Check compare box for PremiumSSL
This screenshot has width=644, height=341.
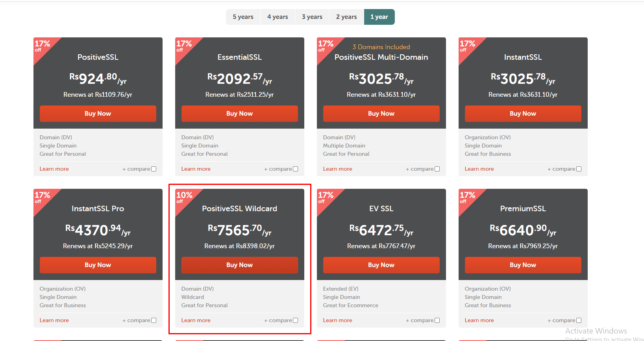click(x=579, y=321)
